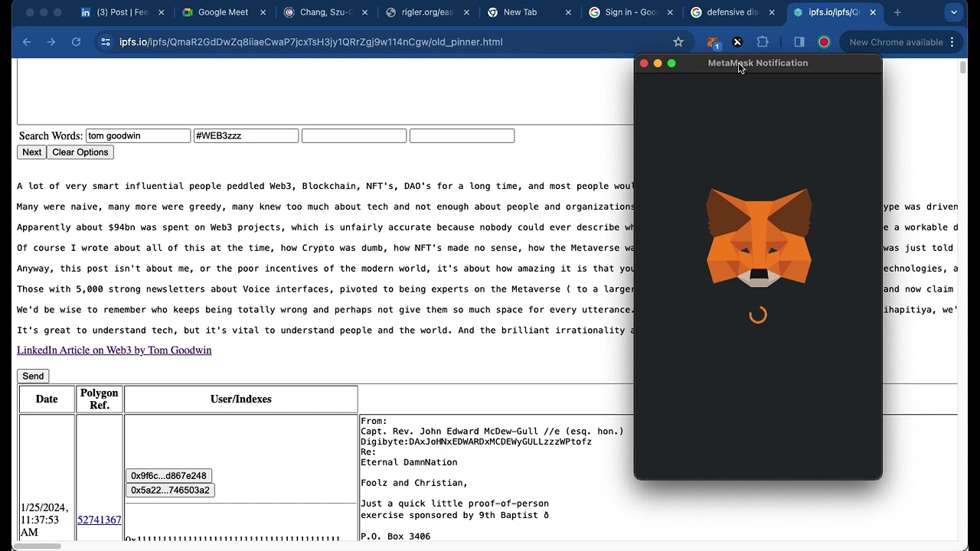Image resolution: width=980 pixels, height=551 pixels.
Task: Click the 'tom goodwin' search word field
Action: 138,135
